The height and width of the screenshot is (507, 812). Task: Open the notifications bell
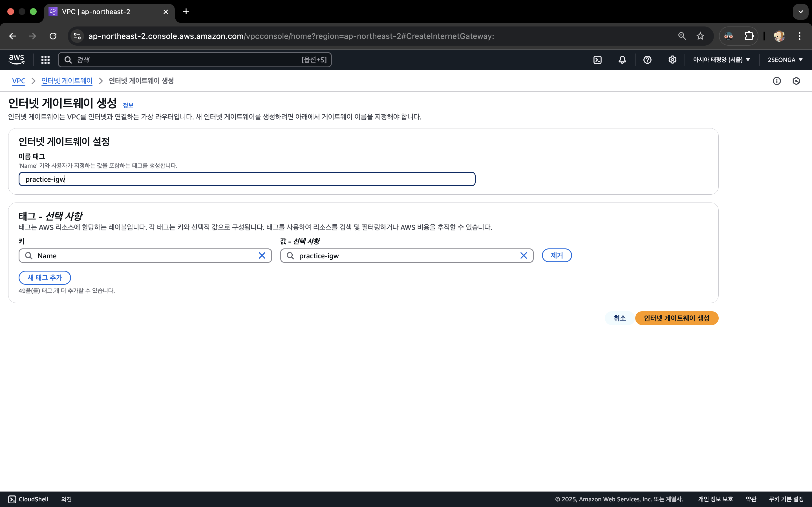point(622,60)
